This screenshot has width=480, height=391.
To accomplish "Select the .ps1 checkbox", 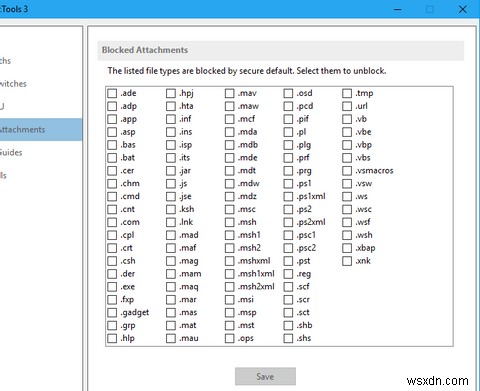I will (288, 183).
